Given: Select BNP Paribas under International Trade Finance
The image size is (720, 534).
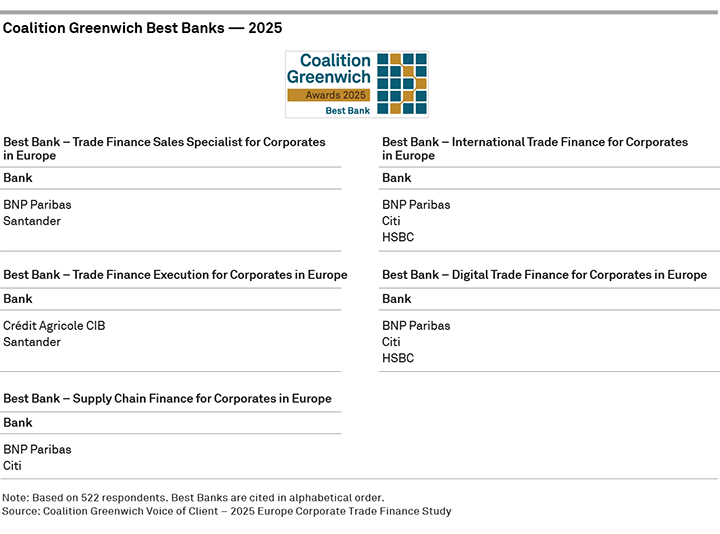Looking at the screenshot, I should 416,205.
